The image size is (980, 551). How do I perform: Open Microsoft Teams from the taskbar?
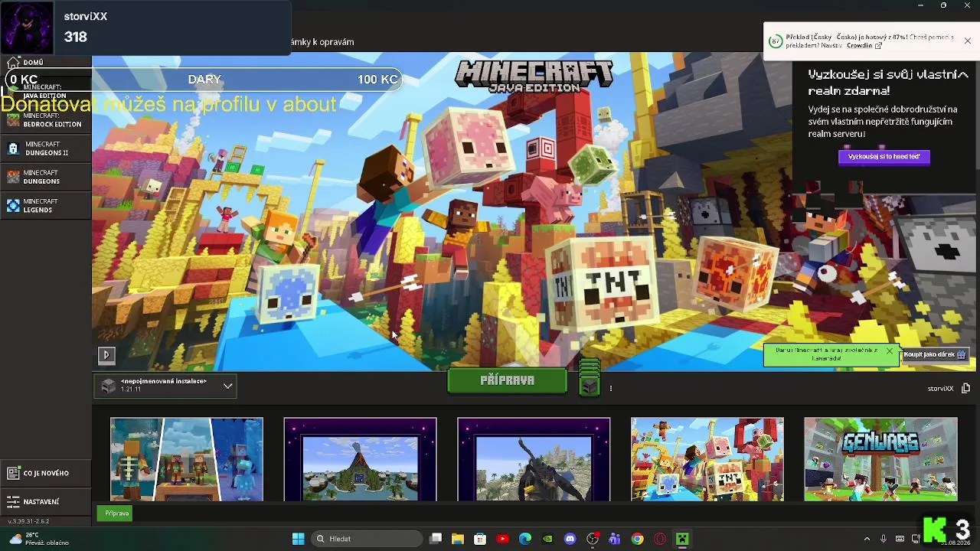[x=615, y=539]
